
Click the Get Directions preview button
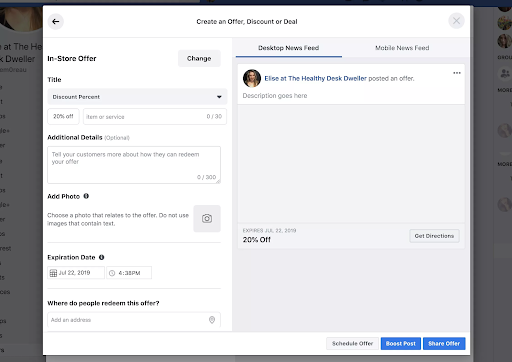click(434, 236)
